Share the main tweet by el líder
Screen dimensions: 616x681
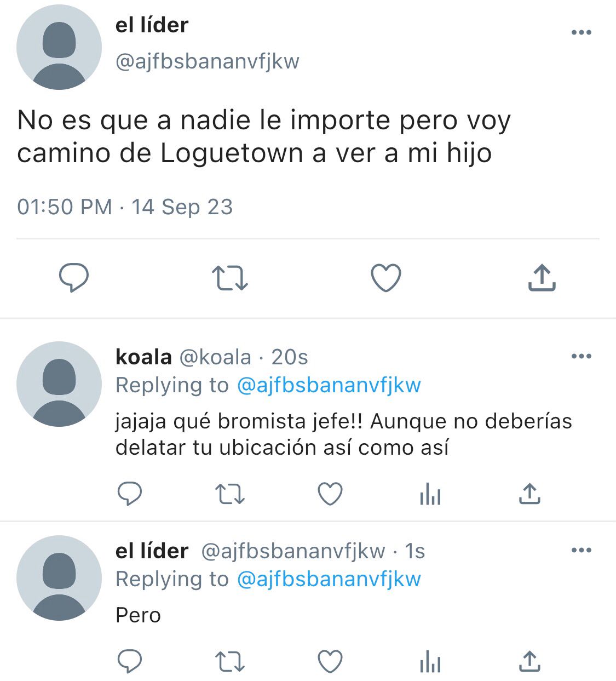point(542,277)
